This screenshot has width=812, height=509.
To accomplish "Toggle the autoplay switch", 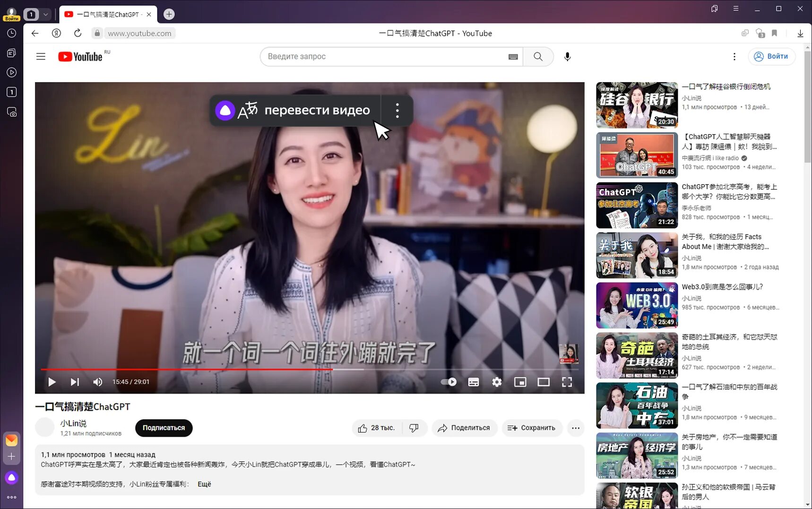I will [449, 382].
